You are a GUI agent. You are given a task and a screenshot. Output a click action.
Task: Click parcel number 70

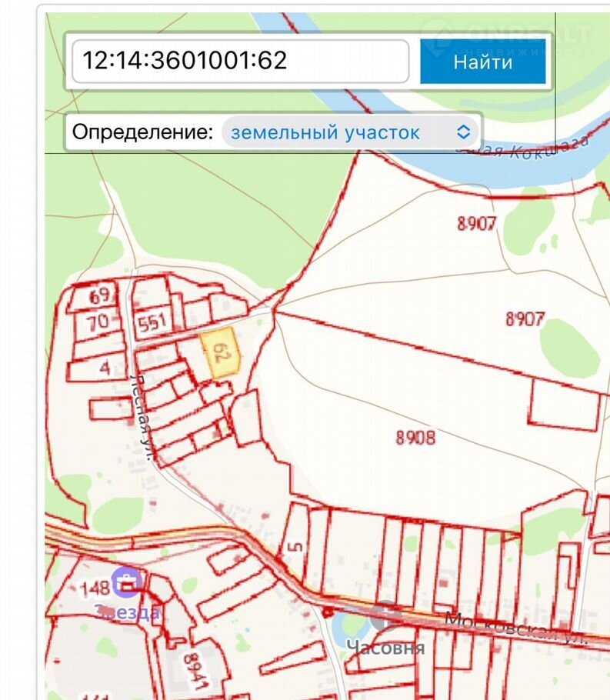98,322
